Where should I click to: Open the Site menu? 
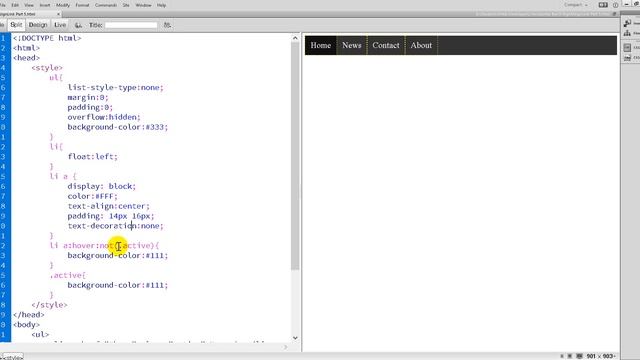126,5
